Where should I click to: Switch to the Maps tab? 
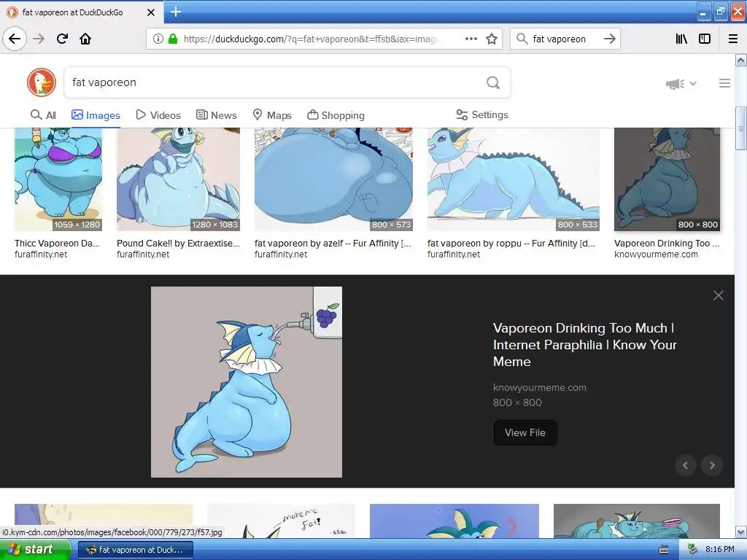[x=271, y=115]
